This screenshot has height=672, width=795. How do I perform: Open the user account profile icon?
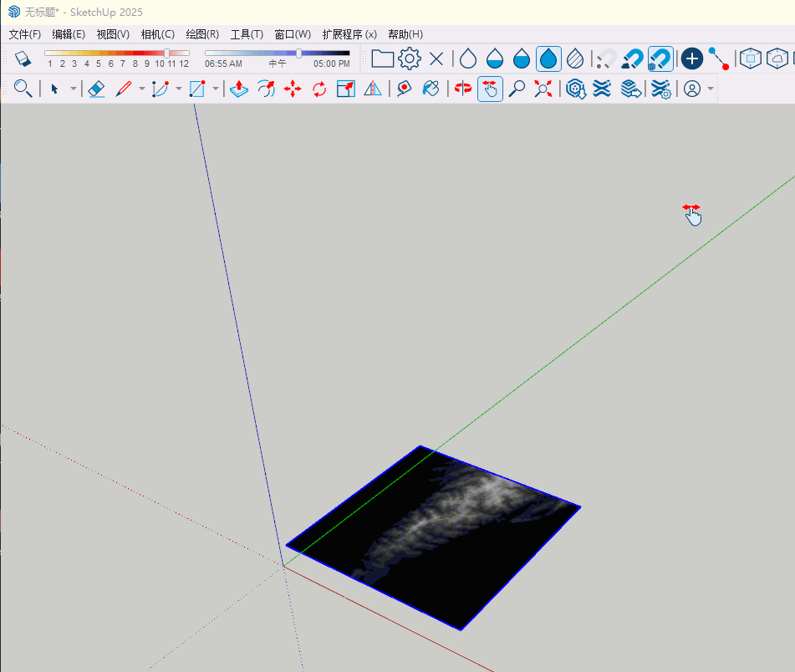tap(692, 89)
